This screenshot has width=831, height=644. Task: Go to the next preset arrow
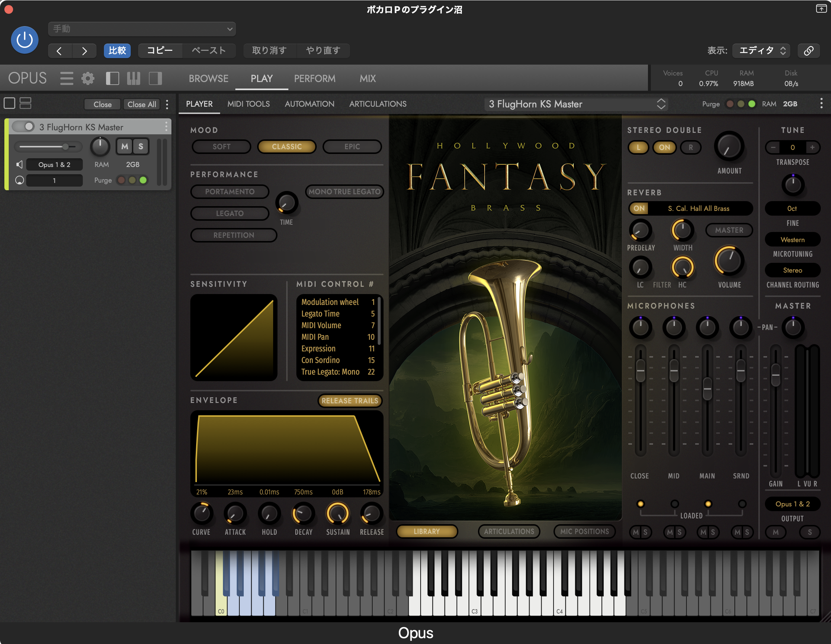click(84, 50)
